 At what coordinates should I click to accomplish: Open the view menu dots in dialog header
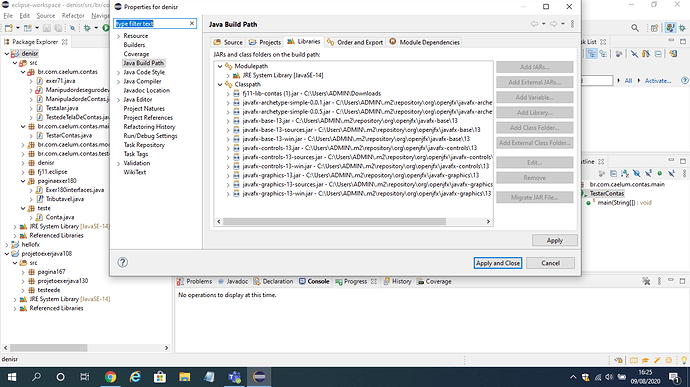click(572, 24)
